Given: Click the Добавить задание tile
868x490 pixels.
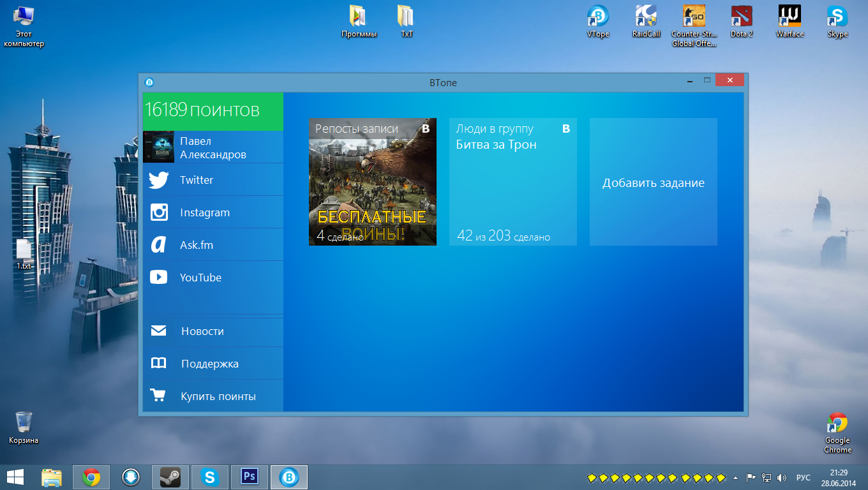Looking at the screenshot, I should pos(654,182).
